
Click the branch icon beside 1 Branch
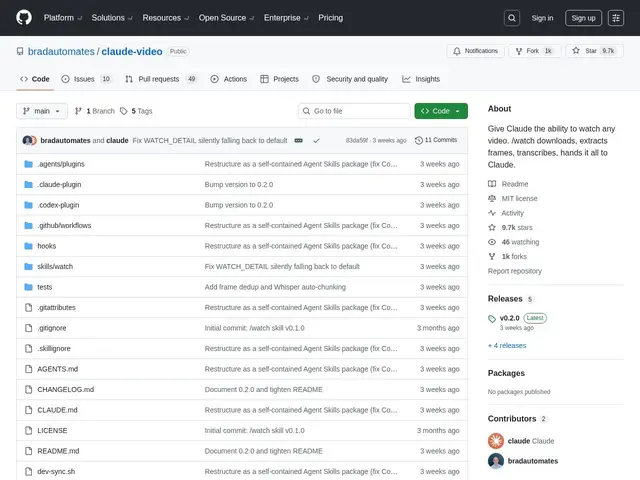[78, 111]
